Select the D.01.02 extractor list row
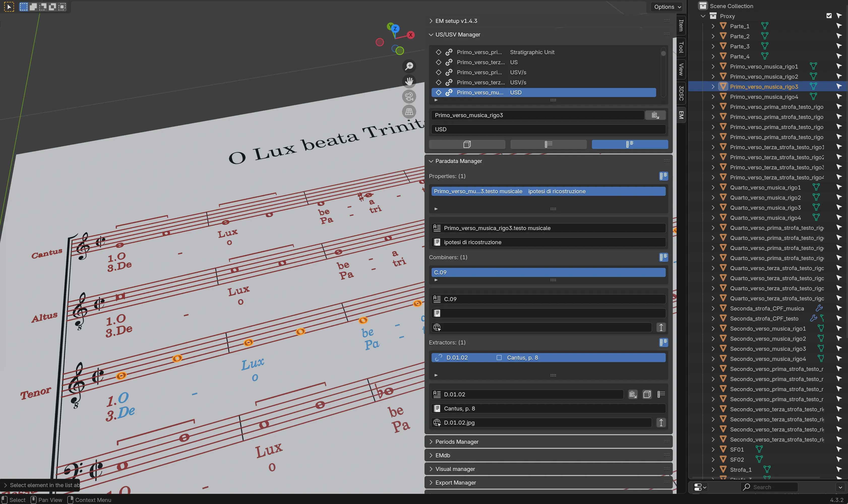This screenshot has height=504, width=848. click(548, 358)
